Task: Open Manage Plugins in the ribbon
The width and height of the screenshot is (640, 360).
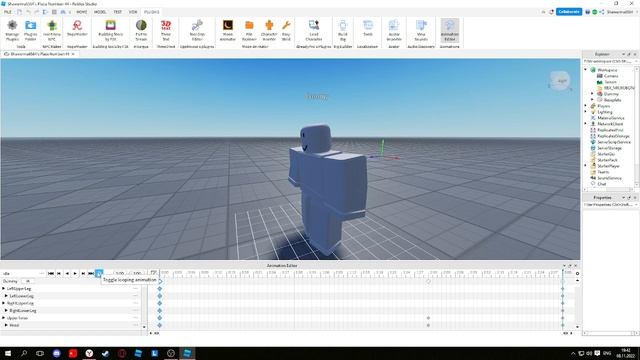Action: coord(12,31)
